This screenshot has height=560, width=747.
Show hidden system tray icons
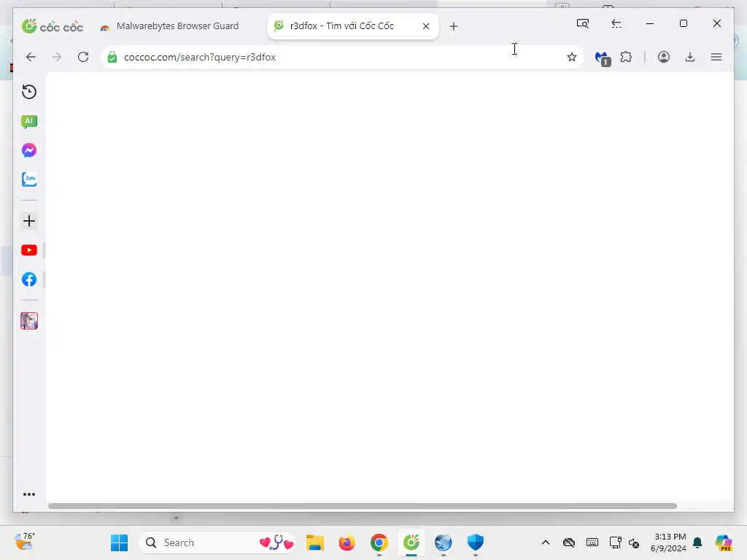546,542
